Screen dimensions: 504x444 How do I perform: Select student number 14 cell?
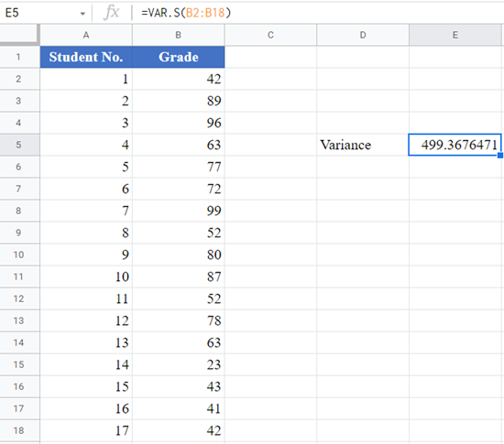tap(86, 364)
